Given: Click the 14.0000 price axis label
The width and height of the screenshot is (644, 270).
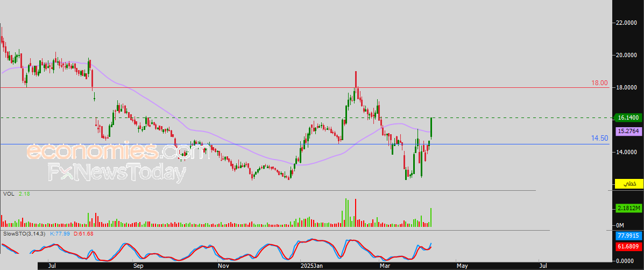Looking at the screenshot, I should click(x=626, y=153).
